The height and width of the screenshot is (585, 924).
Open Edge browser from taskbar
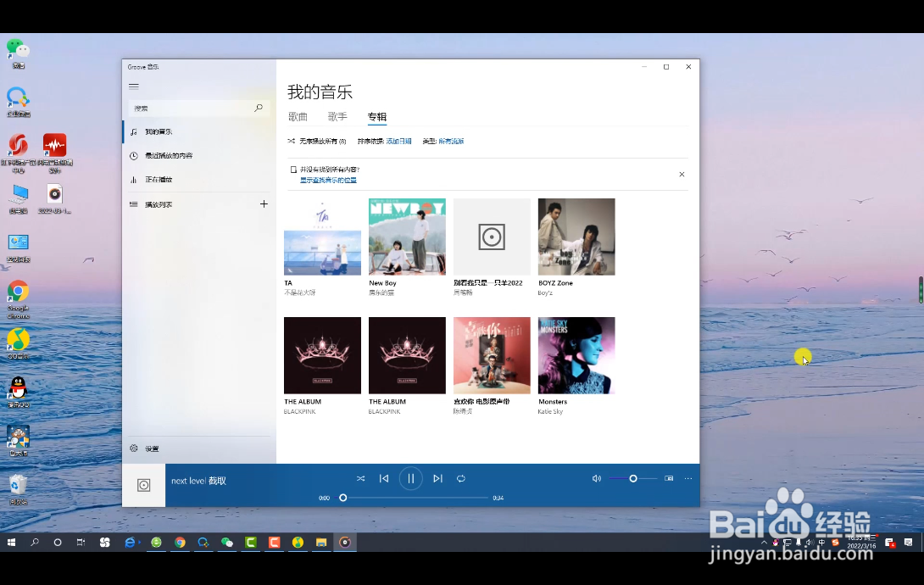(x=131, y=543)
